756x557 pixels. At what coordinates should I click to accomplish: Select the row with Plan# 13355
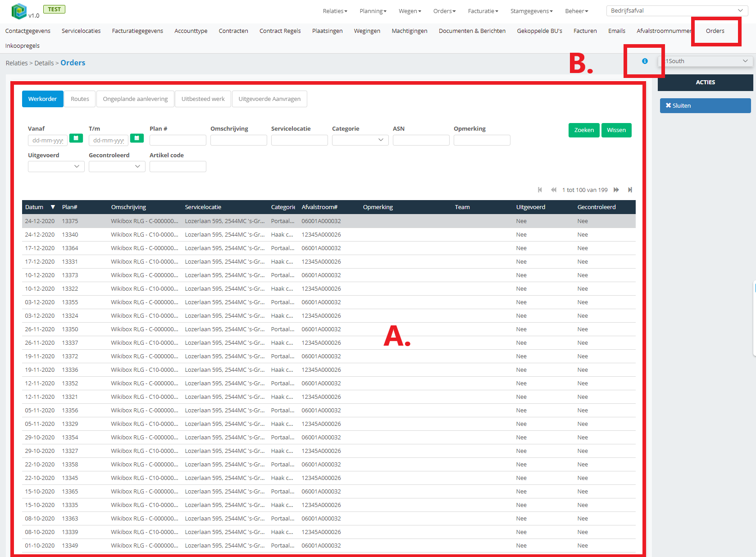tap(329, 302)
